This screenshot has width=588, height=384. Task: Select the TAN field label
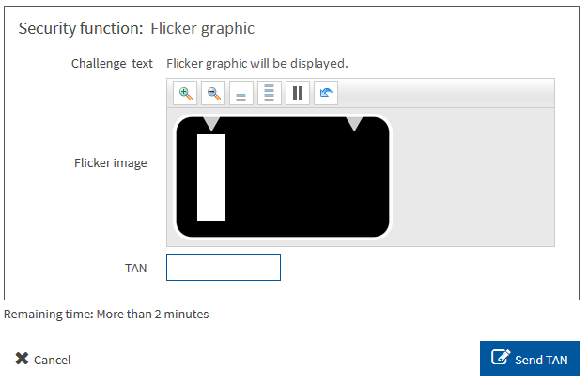click(x=136, y=269)
